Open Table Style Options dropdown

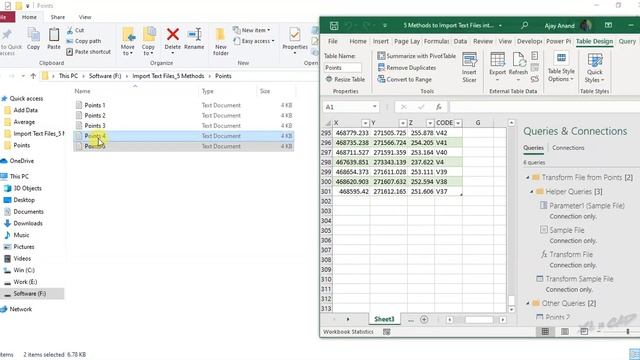coord(561,67)
